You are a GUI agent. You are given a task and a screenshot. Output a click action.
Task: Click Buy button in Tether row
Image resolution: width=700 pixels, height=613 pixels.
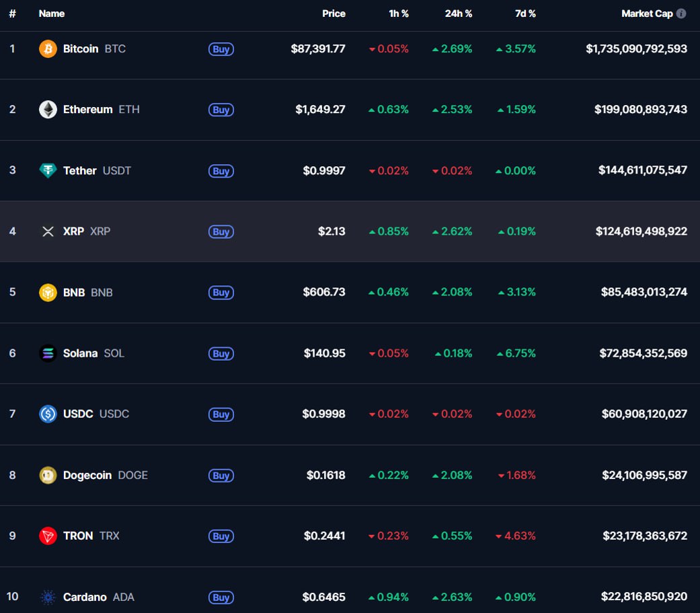(221, 171)
